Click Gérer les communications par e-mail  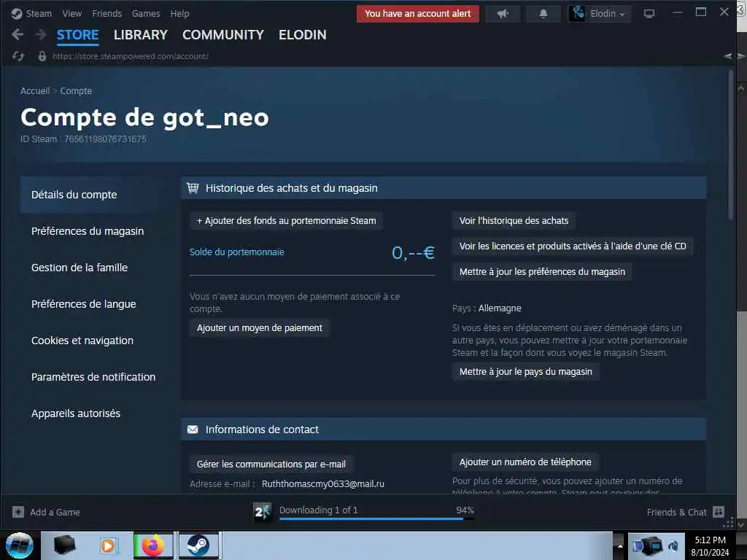(271, 464)
